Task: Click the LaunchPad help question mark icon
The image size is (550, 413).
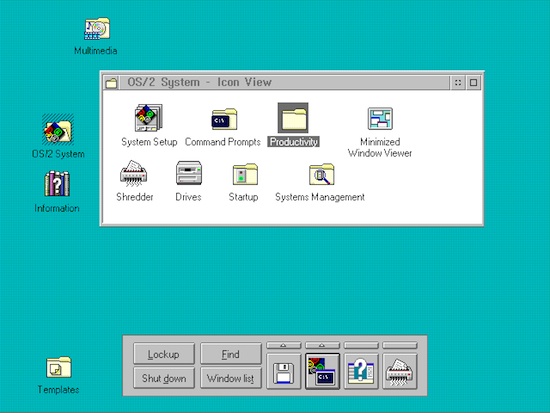Action: 361,372
